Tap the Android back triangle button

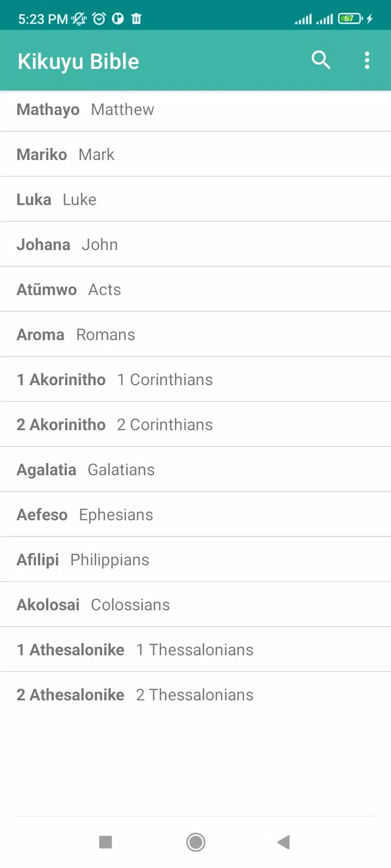pyautogui.click(x=283, y=842)
